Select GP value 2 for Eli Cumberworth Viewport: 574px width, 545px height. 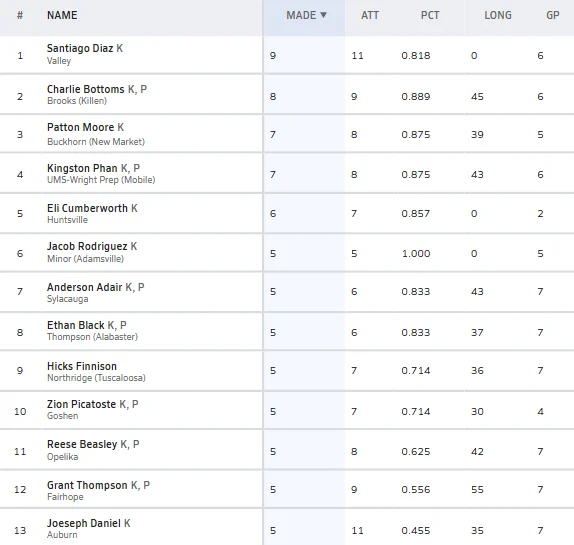(x=540, y=214)
